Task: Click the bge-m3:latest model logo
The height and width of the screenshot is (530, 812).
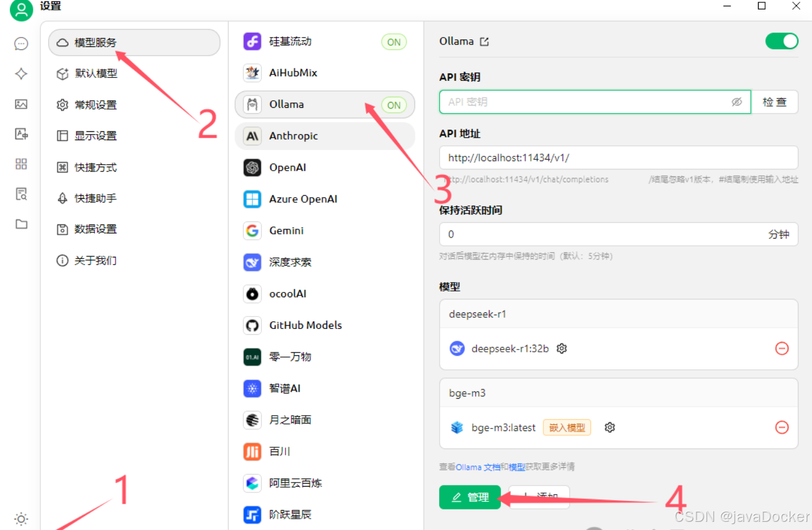Action: point(457,427)
